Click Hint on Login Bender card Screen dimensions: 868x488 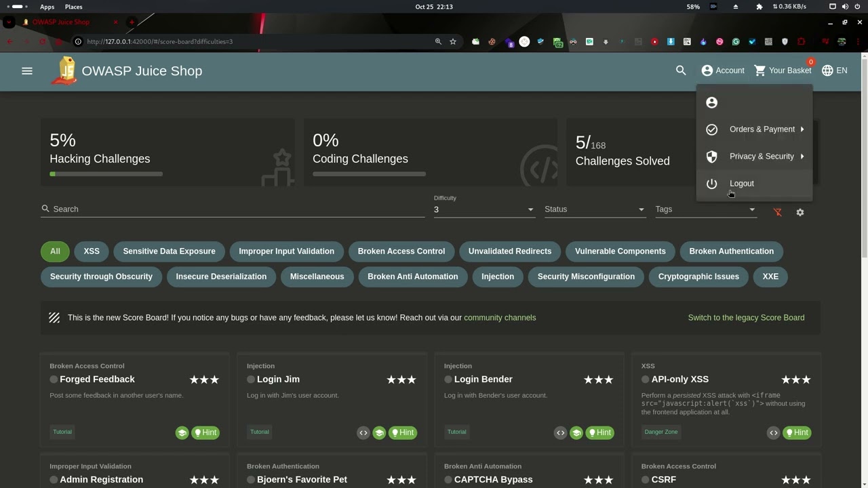tap(600, 432)
